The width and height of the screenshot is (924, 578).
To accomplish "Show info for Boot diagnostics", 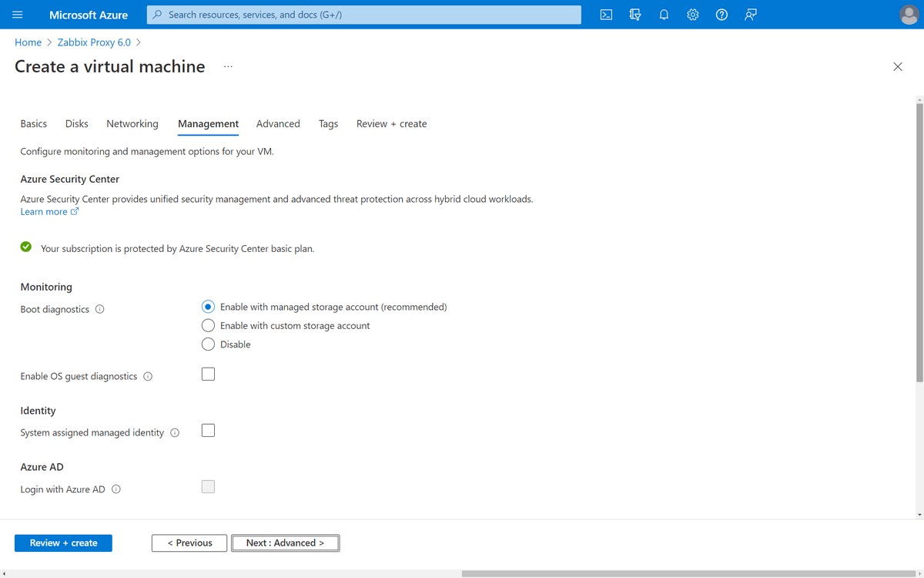I will [x=99, y=309].
